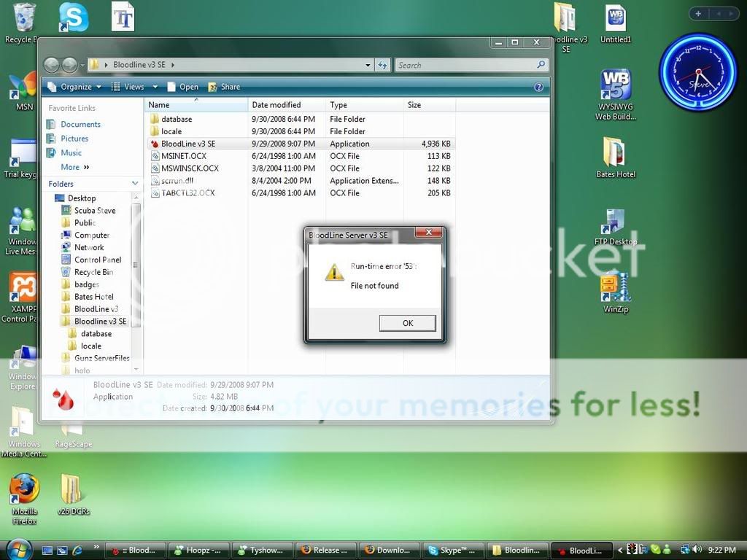Select Network in the folder tree

83,248
